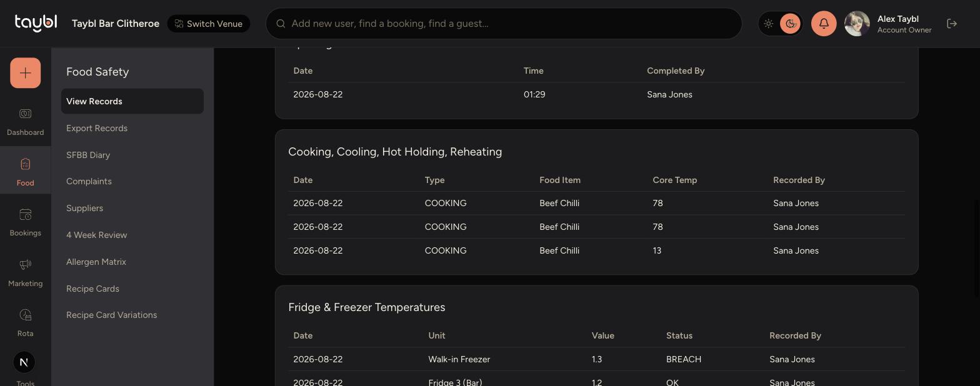Open the Rota clock icon
980x386 pixels.
(25, 315)
